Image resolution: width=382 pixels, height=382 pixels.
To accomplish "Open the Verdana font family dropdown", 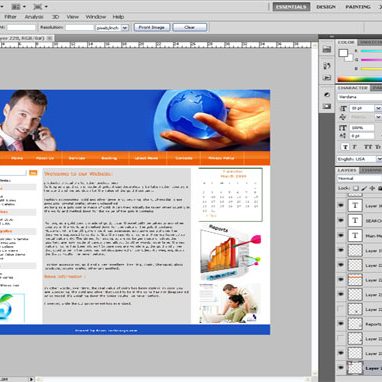I will tap(360, 97).
